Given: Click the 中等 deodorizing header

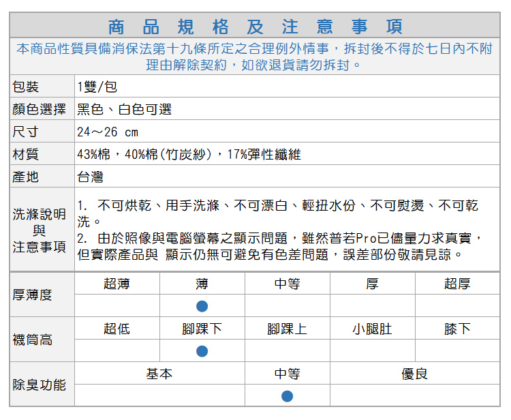Looking at the screenshot, I should pyautogui.click(x=287, y=374).
